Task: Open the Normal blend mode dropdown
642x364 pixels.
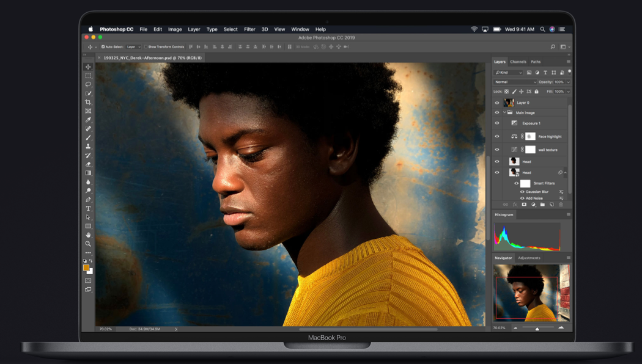Action: pyautogui.click(x=515, y=82)
